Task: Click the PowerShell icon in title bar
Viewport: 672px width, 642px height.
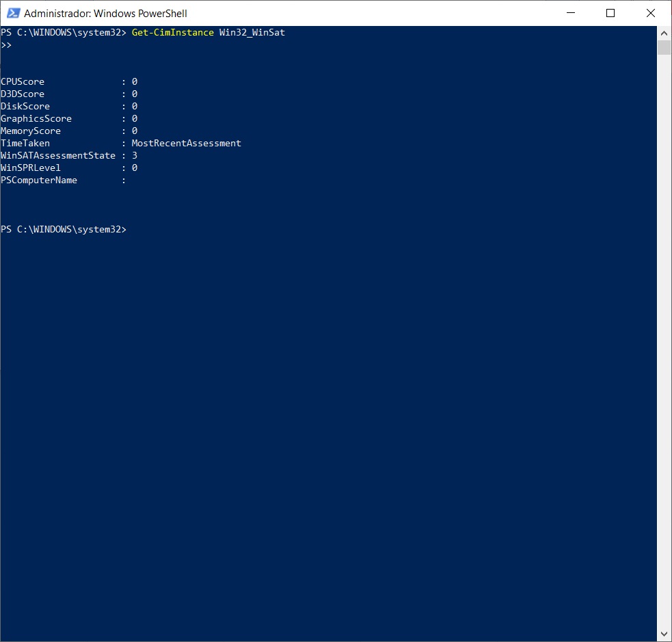Action: pyautogui.click(x=13, y=13)
